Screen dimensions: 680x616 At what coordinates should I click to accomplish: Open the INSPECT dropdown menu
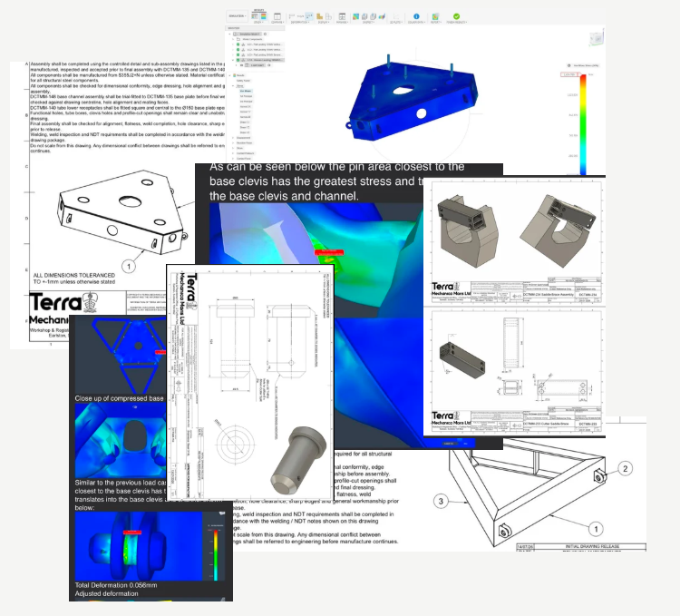[x=368, y=22]
